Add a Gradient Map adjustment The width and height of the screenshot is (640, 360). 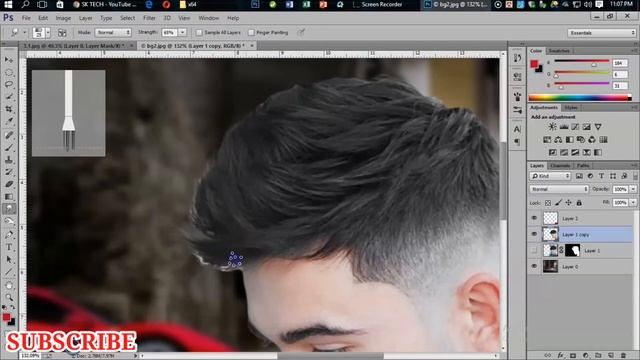(x=598, y=152)
